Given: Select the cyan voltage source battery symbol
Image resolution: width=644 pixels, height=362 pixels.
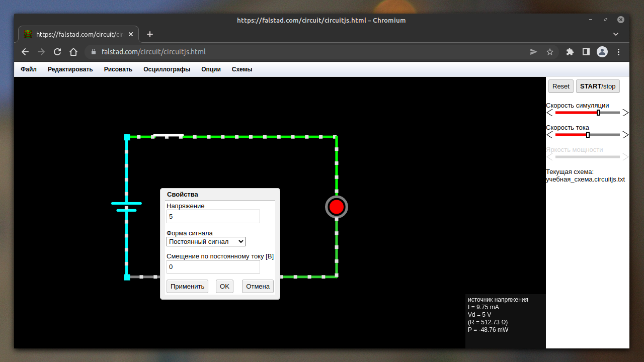Looking at the screenshot, I should point(126,206).
